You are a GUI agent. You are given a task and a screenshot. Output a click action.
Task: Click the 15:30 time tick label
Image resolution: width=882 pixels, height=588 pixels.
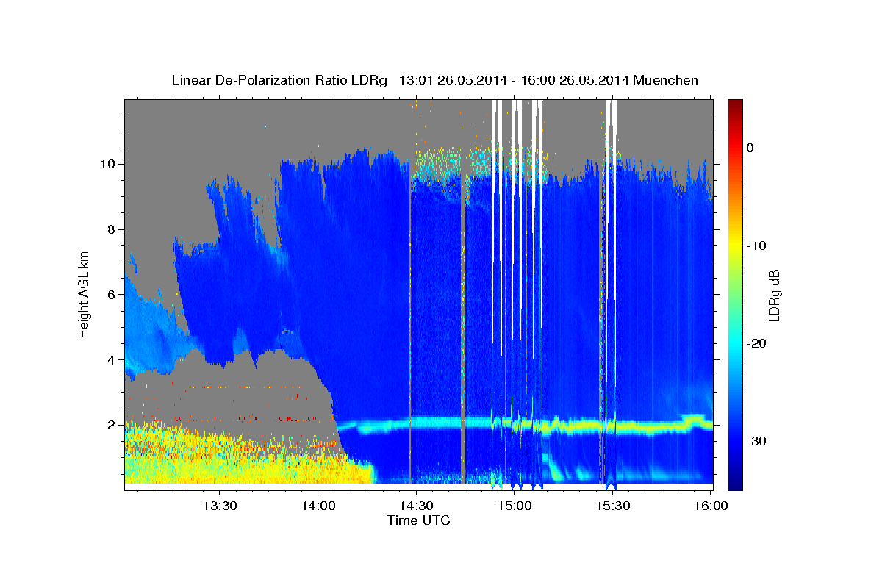tap(613, 506)
